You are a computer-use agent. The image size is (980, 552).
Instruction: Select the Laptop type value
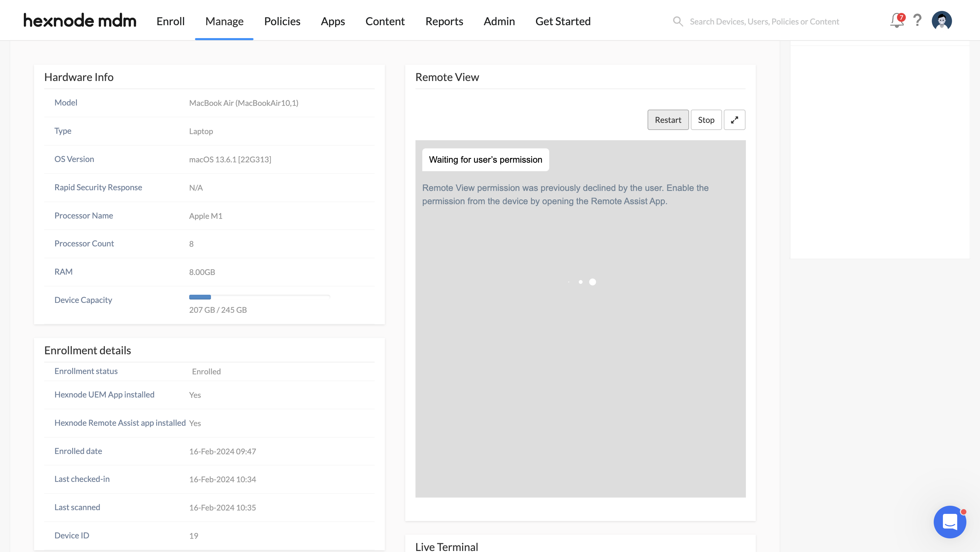tap(201, 131)
